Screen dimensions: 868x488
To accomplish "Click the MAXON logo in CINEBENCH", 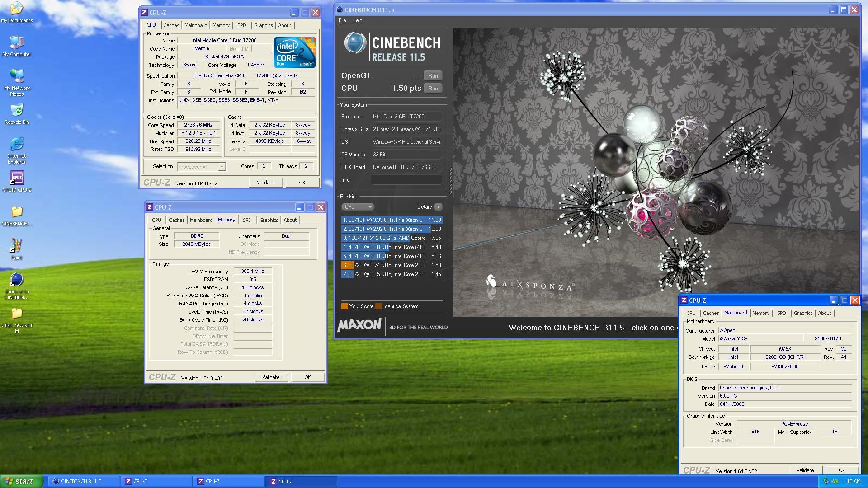I will point(359,325).
